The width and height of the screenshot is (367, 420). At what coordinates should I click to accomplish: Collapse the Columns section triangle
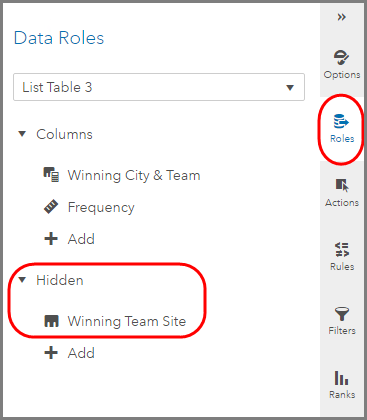pos(22,134)
